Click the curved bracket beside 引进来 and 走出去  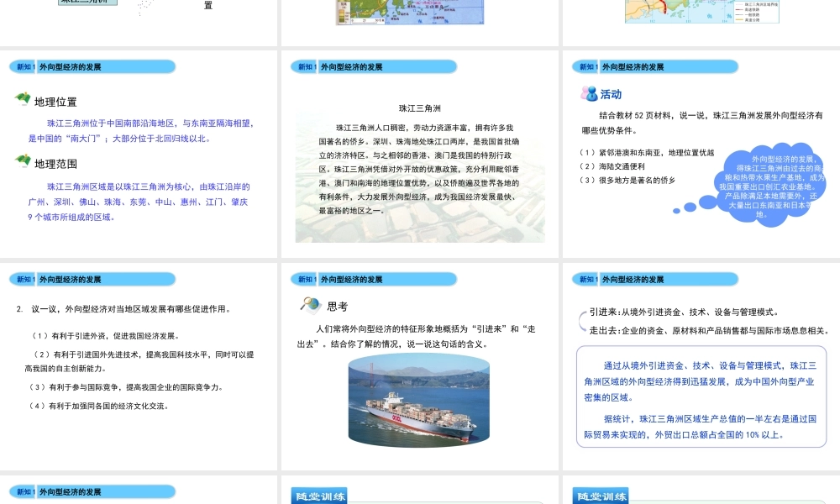coord(582,321)
